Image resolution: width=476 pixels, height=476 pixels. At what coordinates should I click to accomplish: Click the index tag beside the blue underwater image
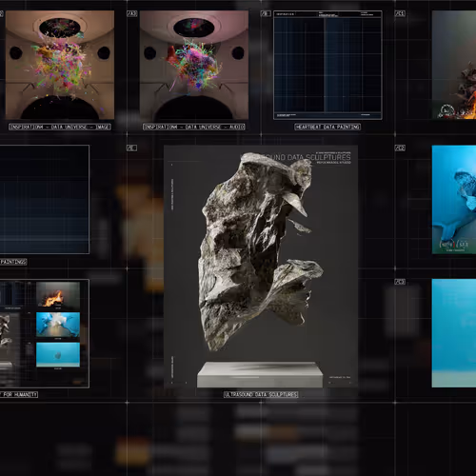click(x=400, y=148)
